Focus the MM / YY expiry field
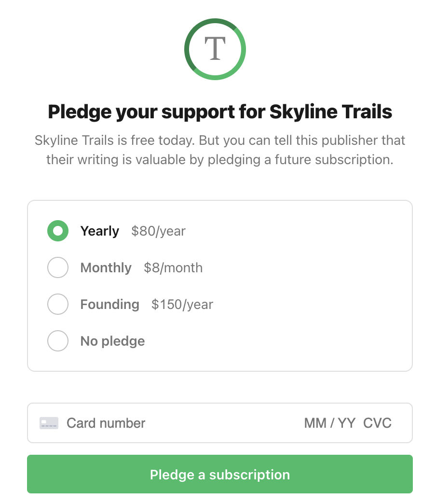This screenshot has width=436, height=504. pyautogui.click(x=330, y=423)
